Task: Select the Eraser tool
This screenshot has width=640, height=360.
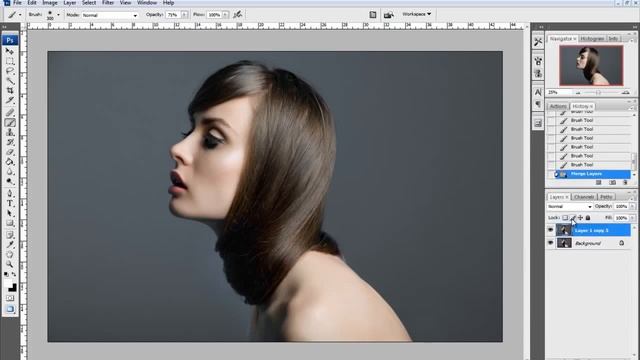Action: pyautogui.click(x=10, y=152)
